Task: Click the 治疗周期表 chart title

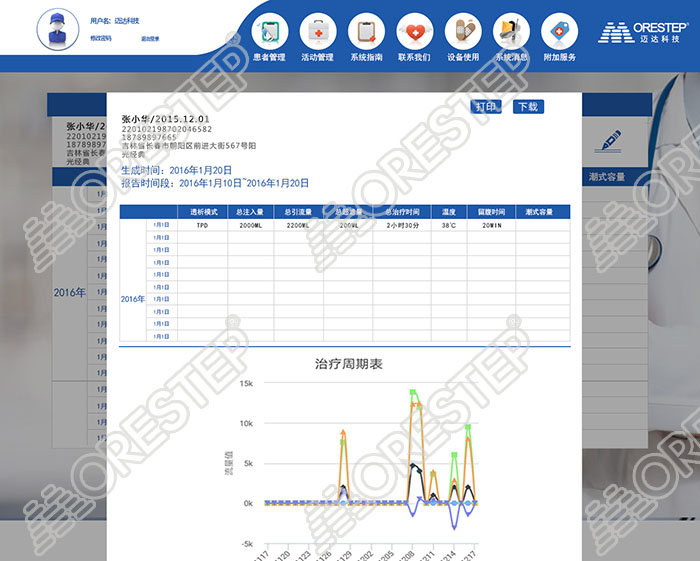Action: [349, 364]
